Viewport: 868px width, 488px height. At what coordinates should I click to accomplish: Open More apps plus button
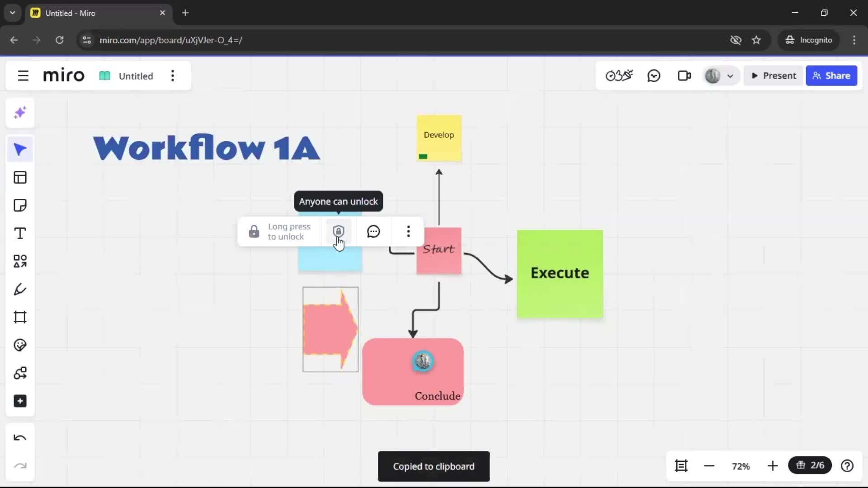click(x=20, y=401)
